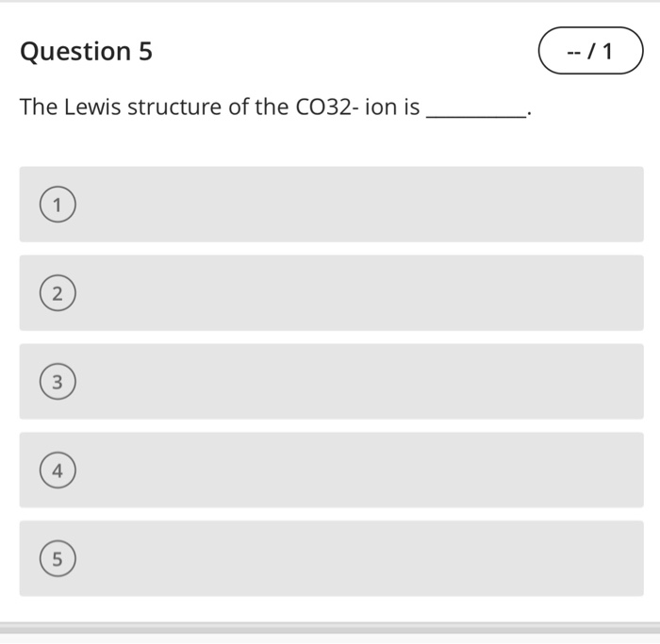660x644 pixels.
Task: Select answer option 5 radio circle
Action: pos(58,558)
